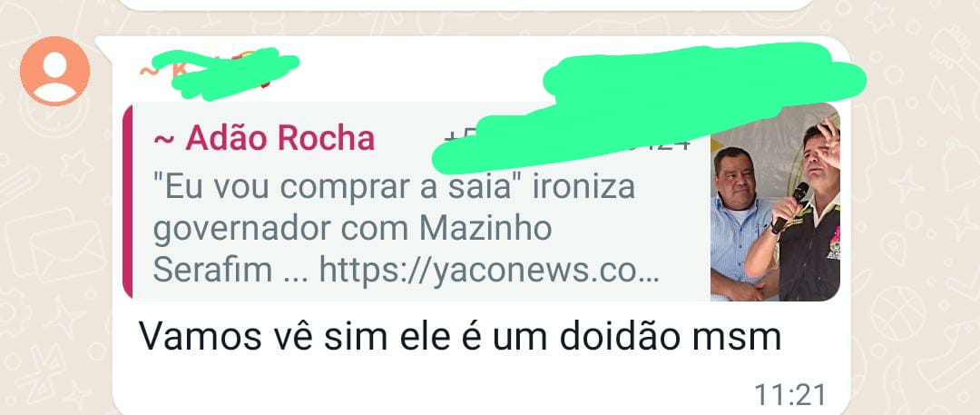
Task: Tap the previous message bubble at top
Action: 465,5
